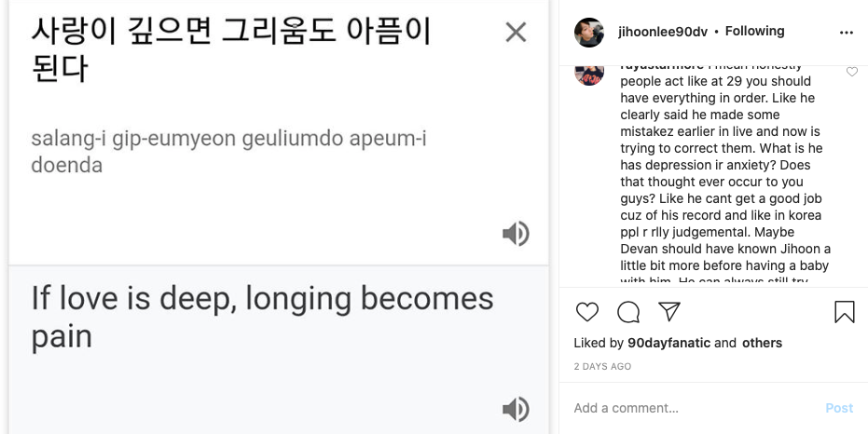Clear the Korean source text with the X
Screen dimensions: 868x434
tap(516, 33)
